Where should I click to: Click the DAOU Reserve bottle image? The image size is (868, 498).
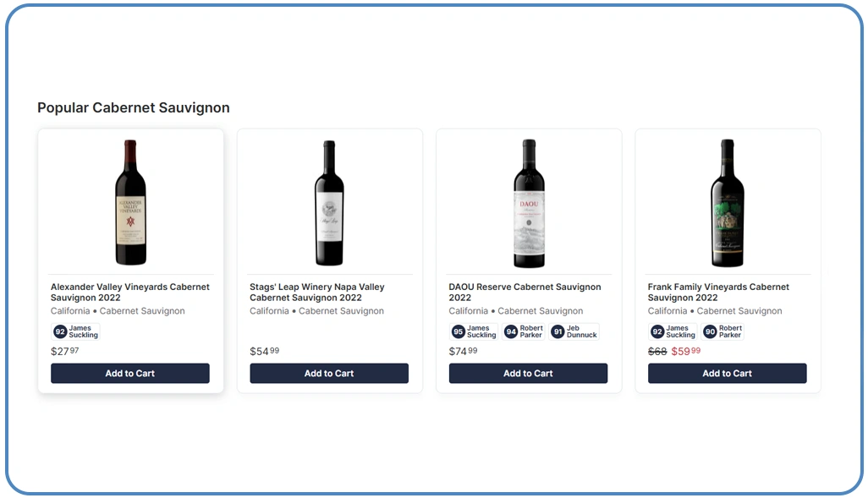coord(529,203)
